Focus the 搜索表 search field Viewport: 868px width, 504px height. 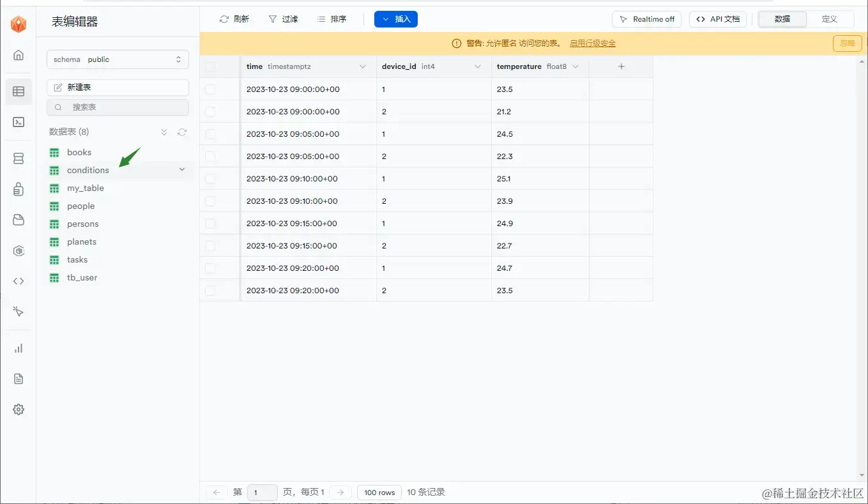[x=118, y=107]
